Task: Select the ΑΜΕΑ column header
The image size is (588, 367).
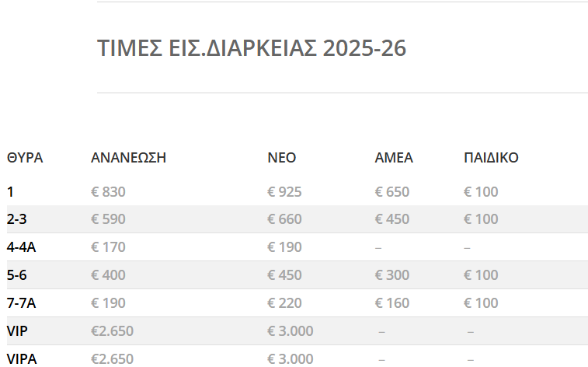Action: pyautogui.click(x=394, y=158)
